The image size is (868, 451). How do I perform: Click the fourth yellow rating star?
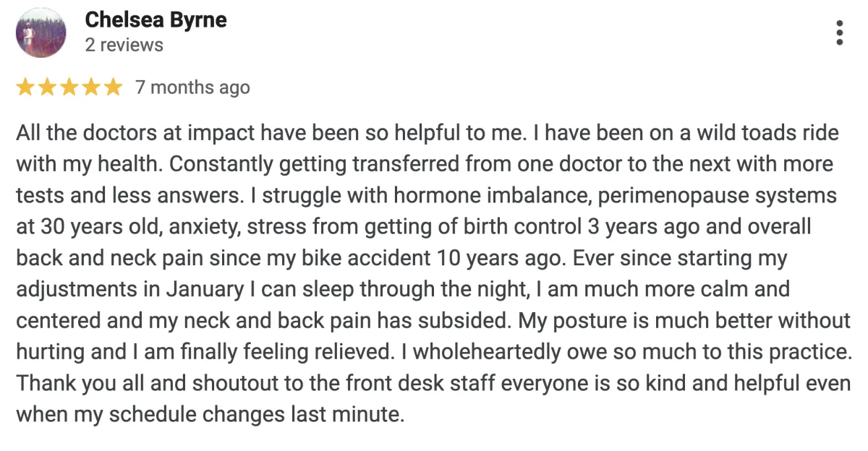click(90, 88)
